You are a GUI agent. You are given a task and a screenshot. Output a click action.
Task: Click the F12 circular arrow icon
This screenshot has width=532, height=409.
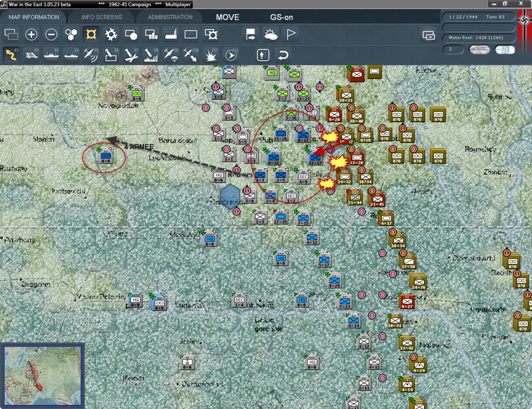point(231,55)
